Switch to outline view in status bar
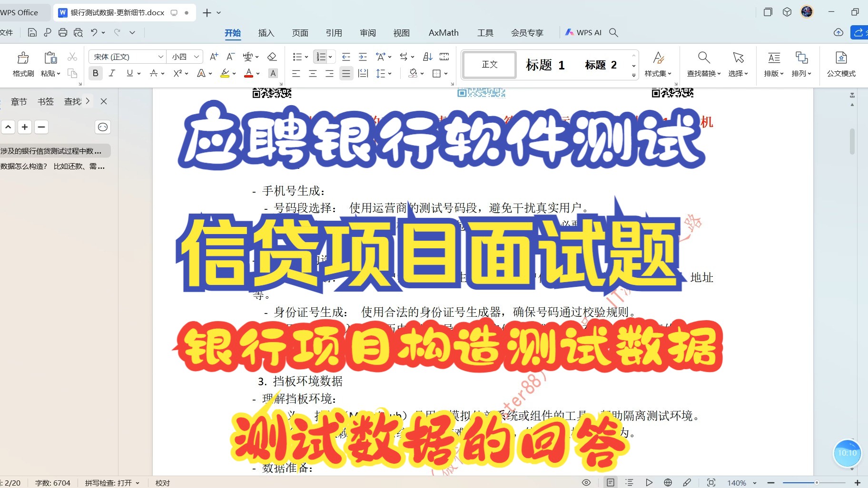Viewport: 868px width, 488px height. pos(629,482)
